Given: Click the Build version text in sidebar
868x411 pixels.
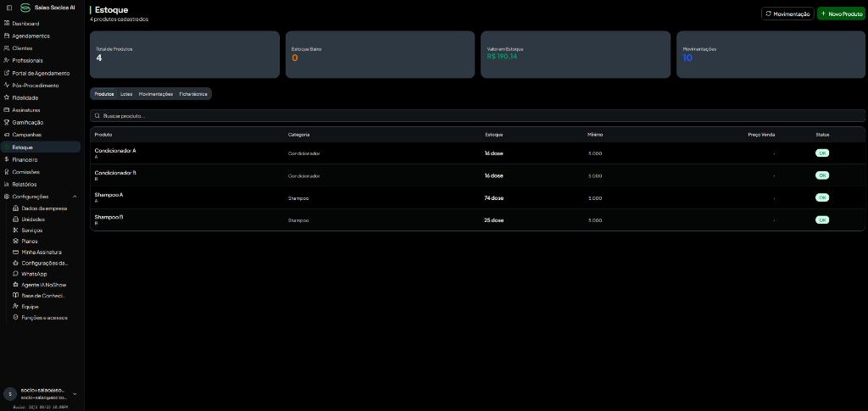Looking at the screenshot, I should tap(41, 407).
